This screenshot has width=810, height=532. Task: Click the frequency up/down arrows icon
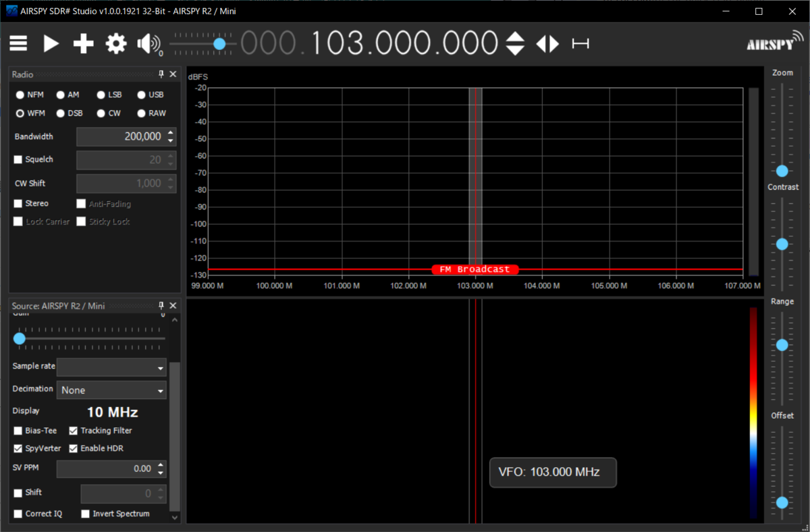[x=515, y=44]
